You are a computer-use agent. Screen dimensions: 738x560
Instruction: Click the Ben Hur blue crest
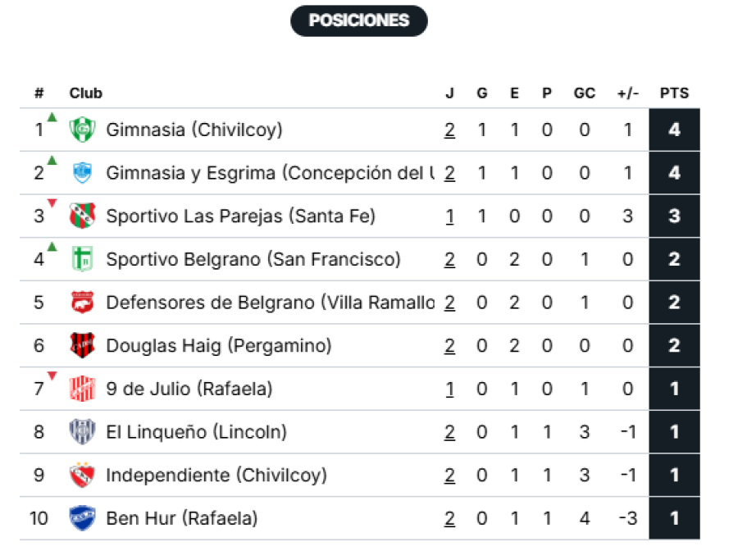pyautogui.click(x=82, y=518)
